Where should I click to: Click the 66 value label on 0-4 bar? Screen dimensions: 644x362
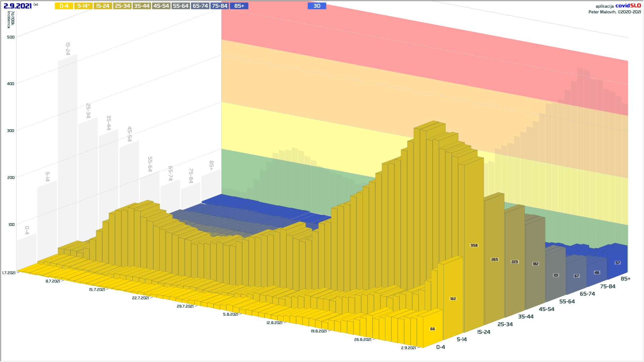[432, 329]
